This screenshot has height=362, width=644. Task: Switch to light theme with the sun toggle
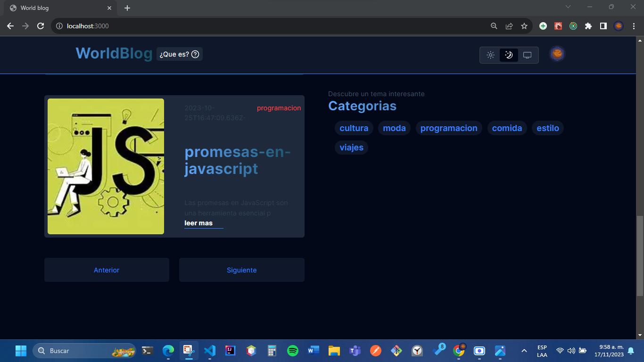pyautogui.click(x=490, y=55)
